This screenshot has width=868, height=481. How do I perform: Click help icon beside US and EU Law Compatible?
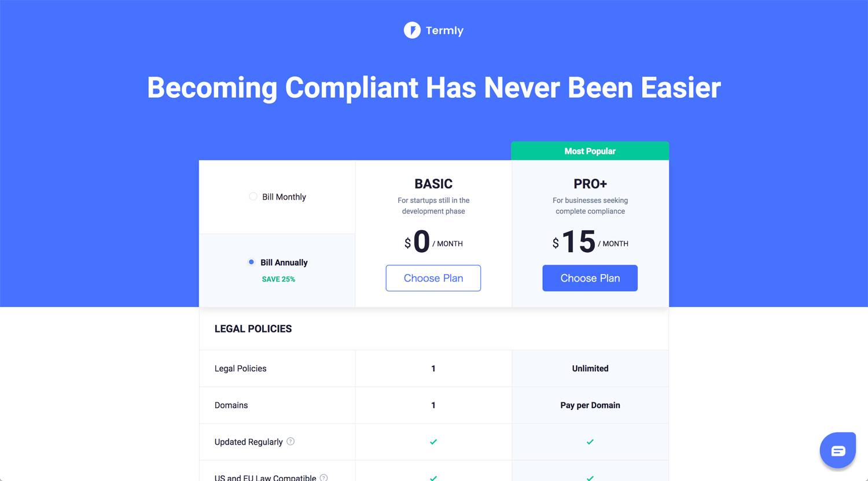pos(323,478)
